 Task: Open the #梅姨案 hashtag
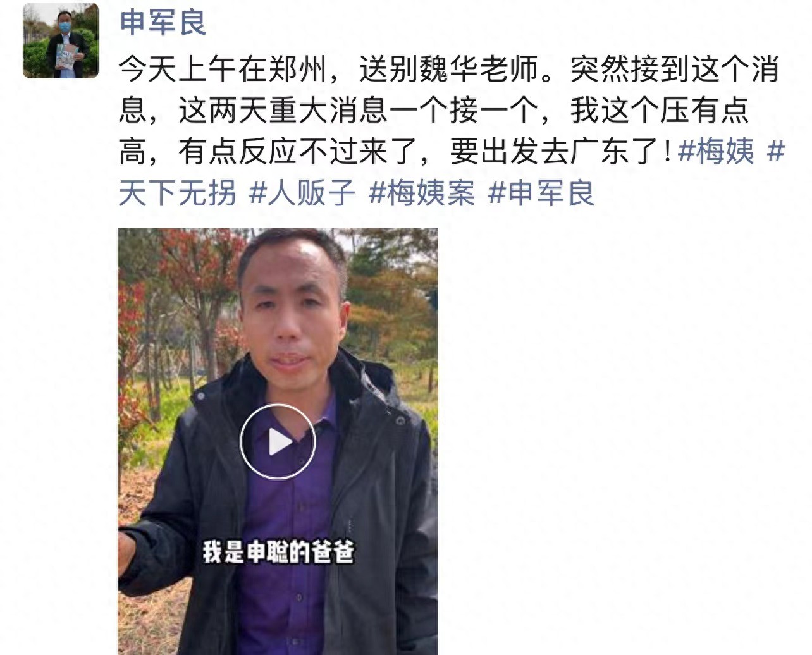(x=421, y=192)
